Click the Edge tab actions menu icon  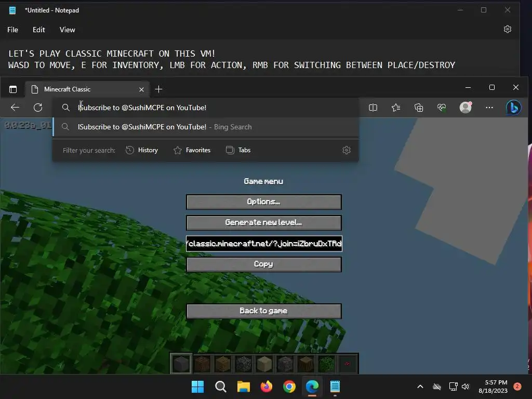13,89
